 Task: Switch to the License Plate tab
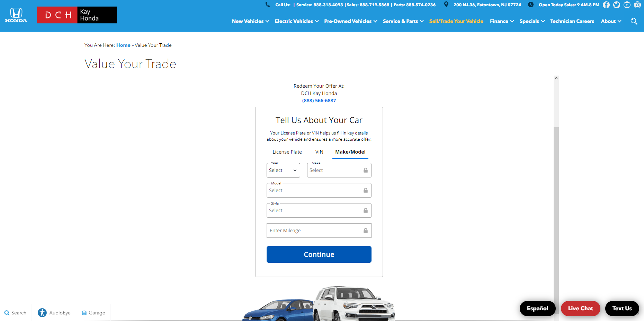coord(287,152)
